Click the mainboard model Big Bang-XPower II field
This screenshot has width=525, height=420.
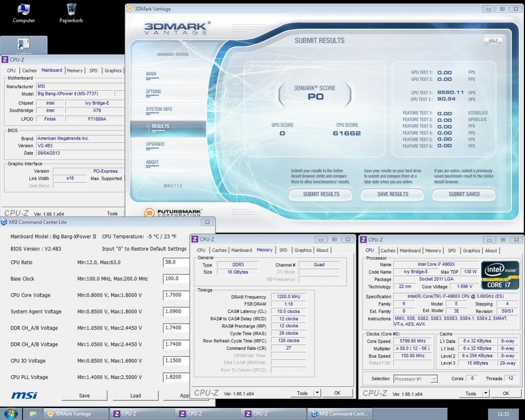click(74, 94)
